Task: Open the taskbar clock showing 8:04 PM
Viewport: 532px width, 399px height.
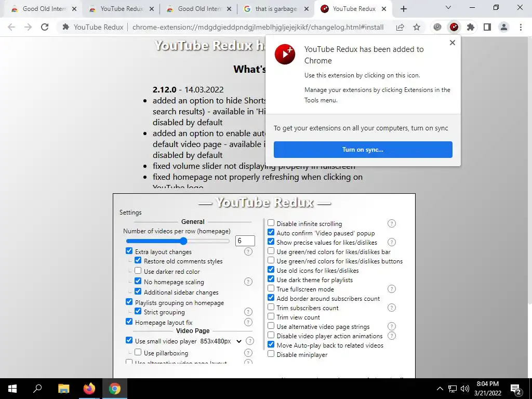Action: 487,389
